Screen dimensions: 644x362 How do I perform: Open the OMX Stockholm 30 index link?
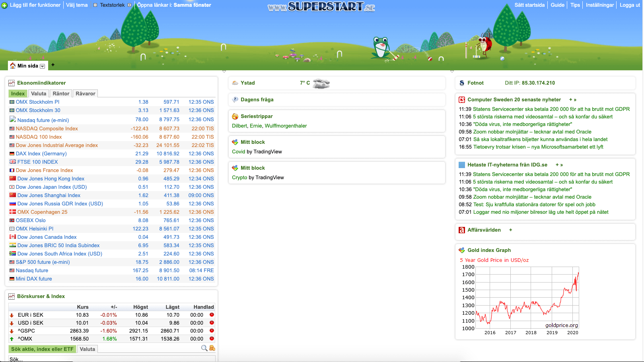point(38,110)
